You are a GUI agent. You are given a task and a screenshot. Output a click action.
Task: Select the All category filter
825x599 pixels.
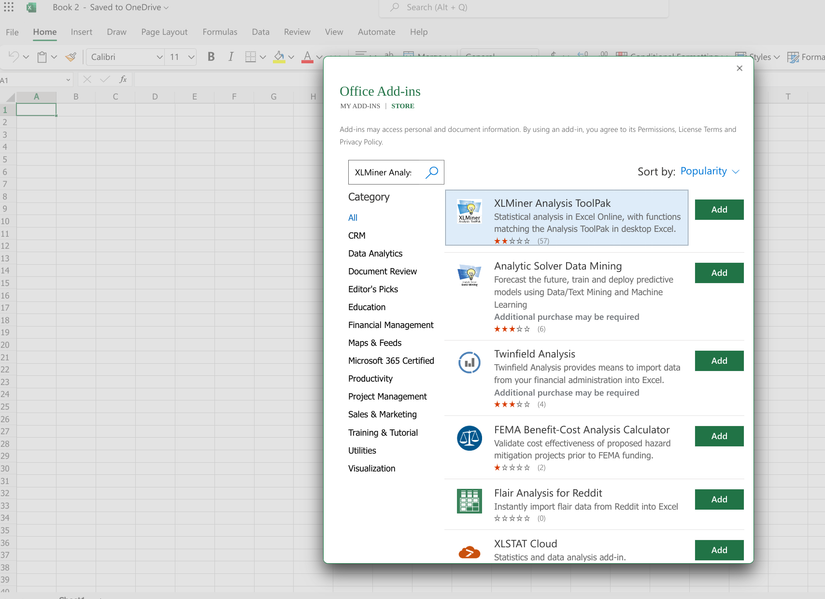353,217
